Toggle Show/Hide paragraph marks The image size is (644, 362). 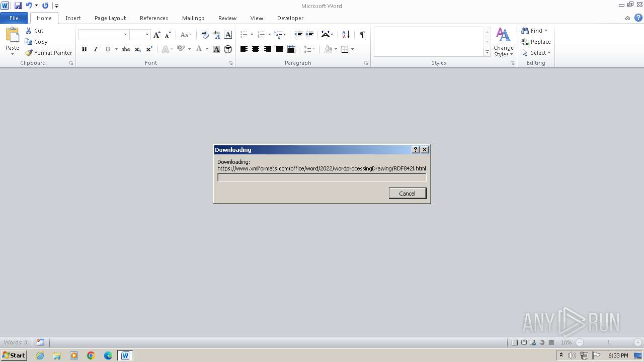coord(362,35)
